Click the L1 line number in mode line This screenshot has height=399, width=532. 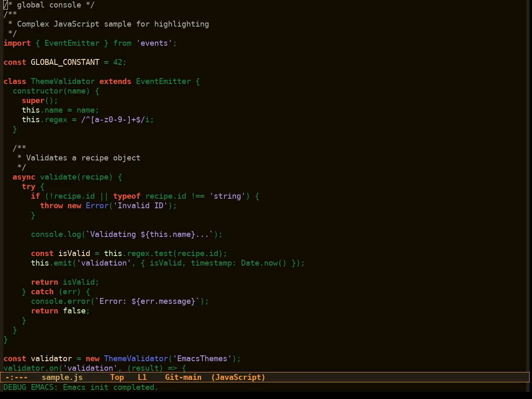142,377
